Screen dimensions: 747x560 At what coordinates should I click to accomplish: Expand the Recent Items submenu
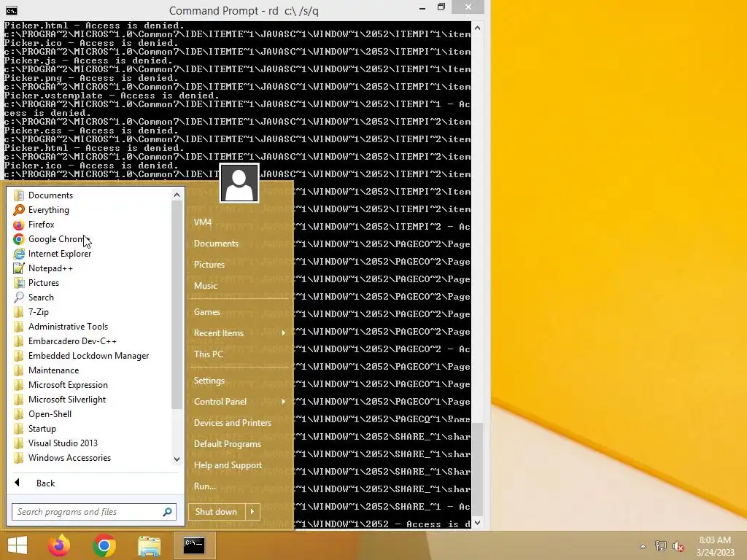click(x=239, y=332)
